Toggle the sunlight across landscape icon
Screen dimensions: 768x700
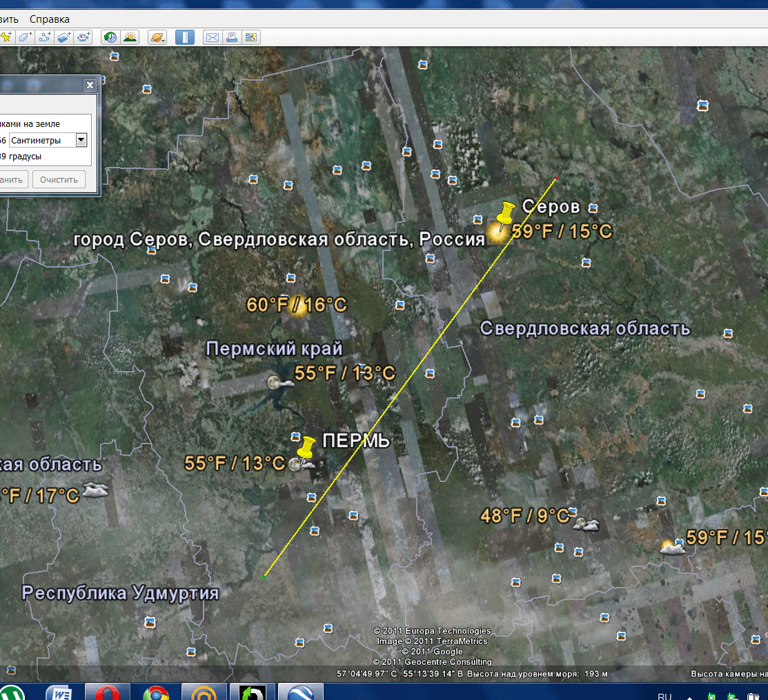coord(130,37)
